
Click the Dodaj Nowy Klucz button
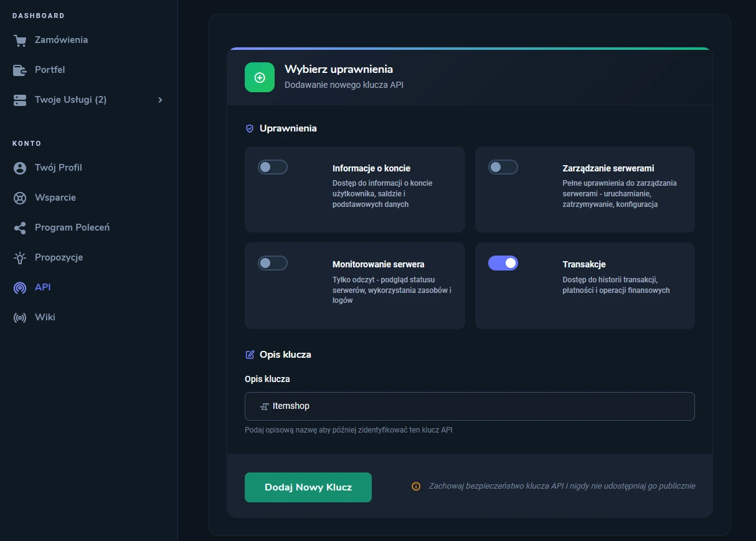308,487
